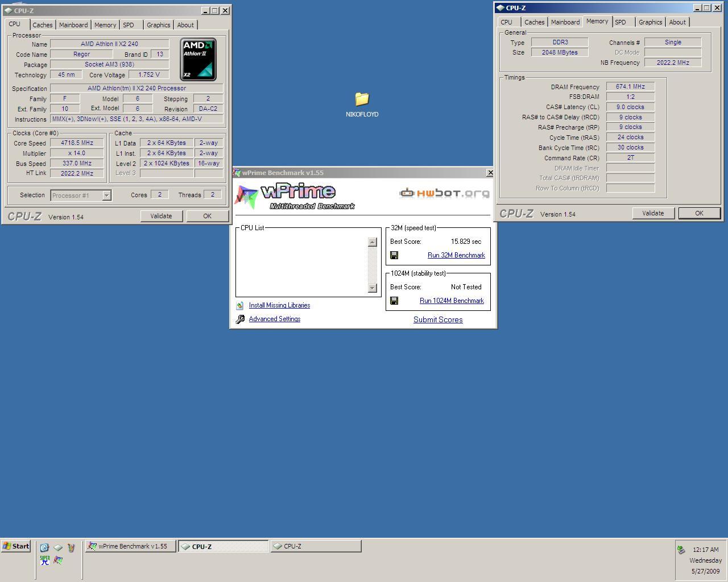Image resolution: width=728 pixels, height=582 pixels.
Task: Select the second CPU-Z taskbar button
Action: (316, 546)
